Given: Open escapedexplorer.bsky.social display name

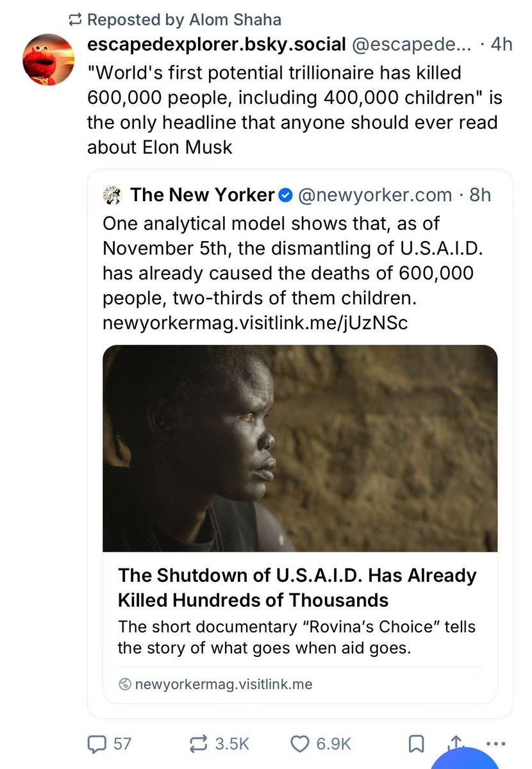Looking at the screenshot, I should 217,44.
